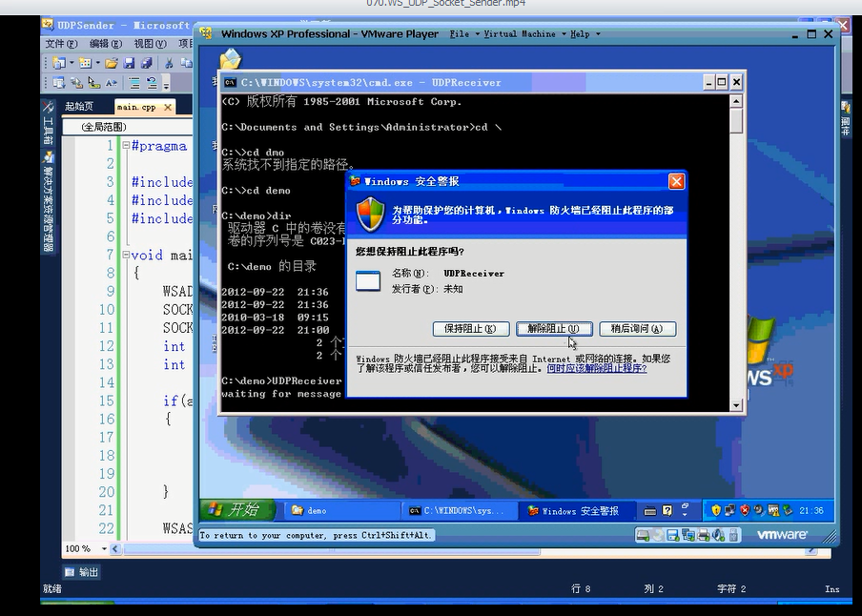This screenshot has height=616, width=862.
Task: Click the yellow Security Center shield tray icon
Action: pyautogui.click(x=715, y=510)
